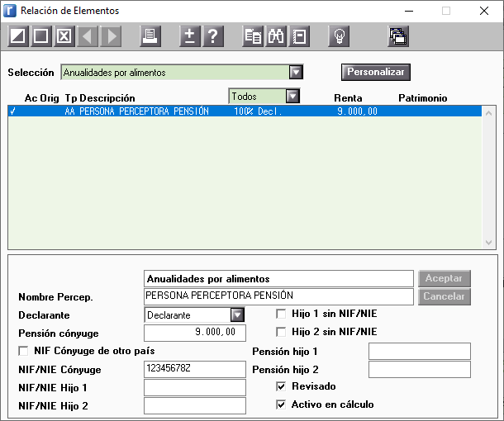Screen dimensions: 504x421
Task: Click the Pensión cónyuge amount field
Action: click(195, 333)
